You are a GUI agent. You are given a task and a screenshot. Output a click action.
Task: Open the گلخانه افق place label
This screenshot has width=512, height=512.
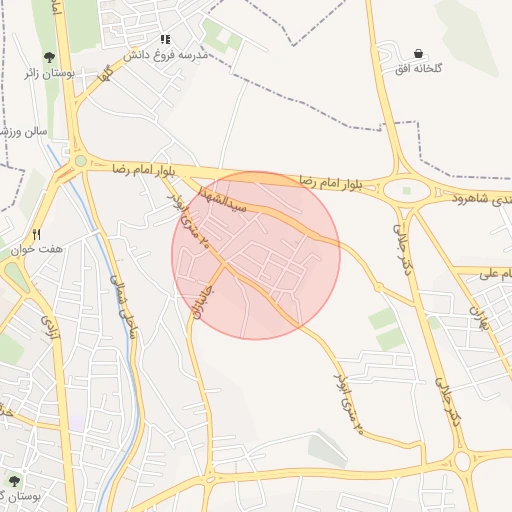[418, 69]
